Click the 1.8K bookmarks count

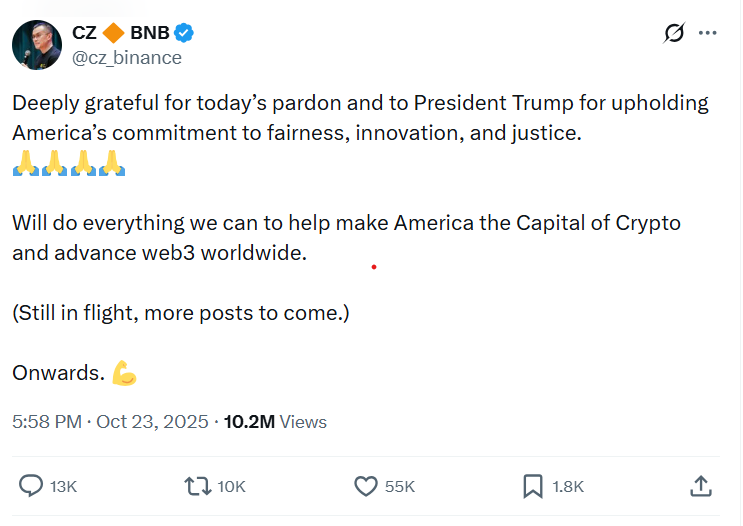567,487
